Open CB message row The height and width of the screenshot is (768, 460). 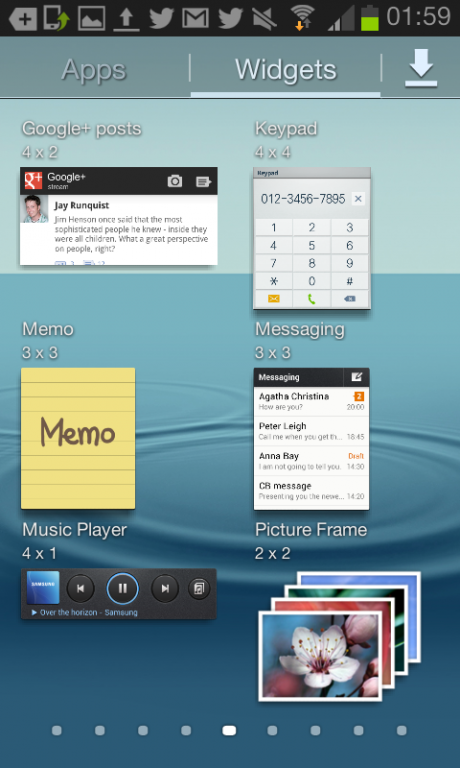click(312, 491)
